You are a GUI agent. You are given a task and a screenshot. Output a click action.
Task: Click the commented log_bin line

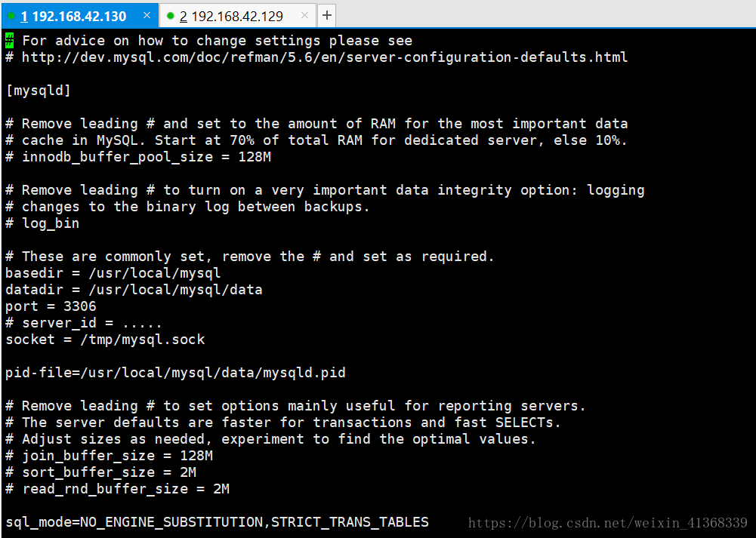pos(42,223)
